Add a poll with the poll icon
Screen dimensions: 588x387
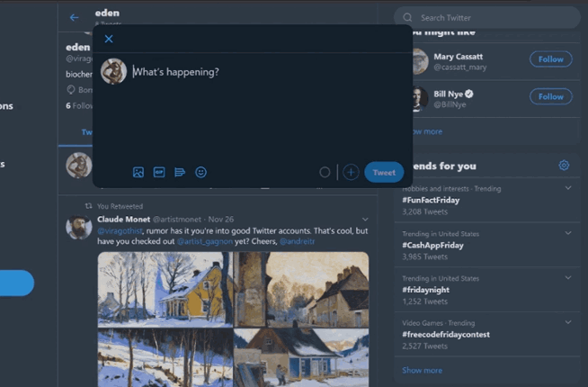(180, 172)
